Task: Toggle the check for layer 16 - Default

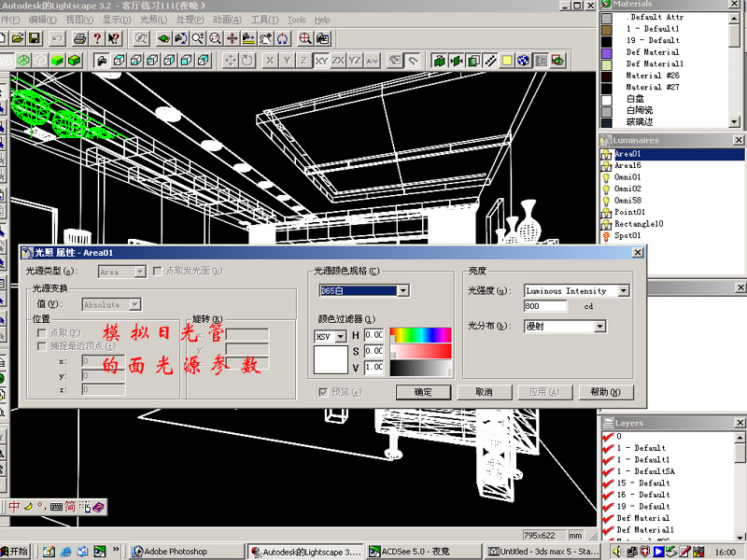Action: [608, 495]
